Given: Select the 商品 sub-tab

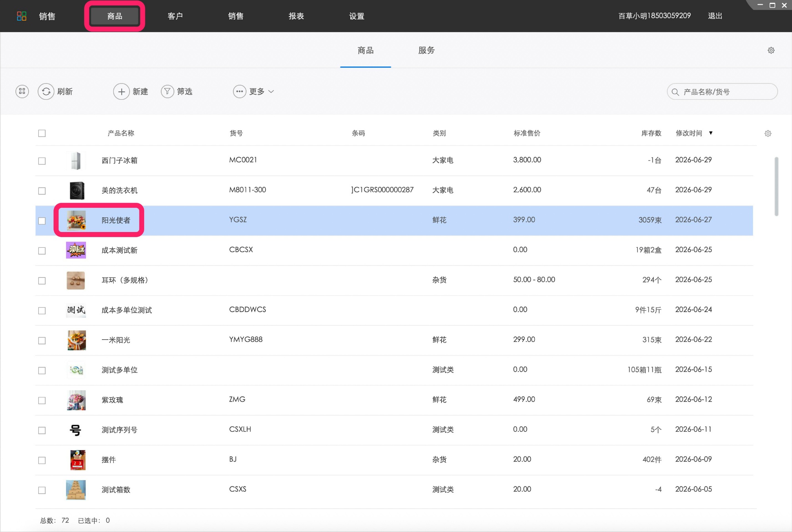Looking at the screenshot, I should 366,50.
